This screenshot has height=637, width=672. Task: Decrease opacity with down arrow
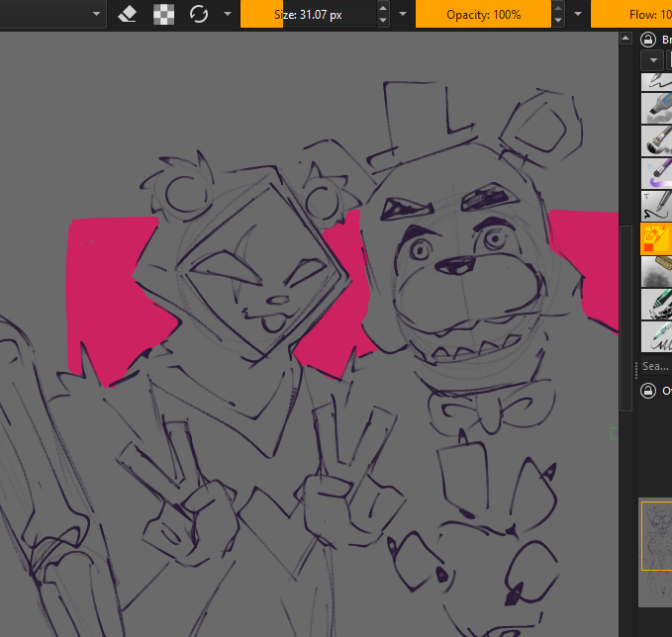558,21
